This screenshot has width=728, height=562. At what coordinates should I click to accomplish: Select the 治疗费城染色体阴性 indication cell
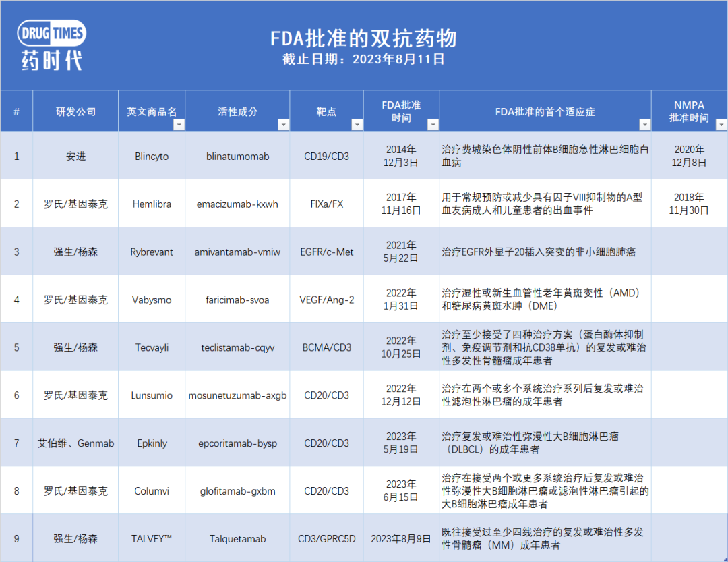(x=545, y=156)
